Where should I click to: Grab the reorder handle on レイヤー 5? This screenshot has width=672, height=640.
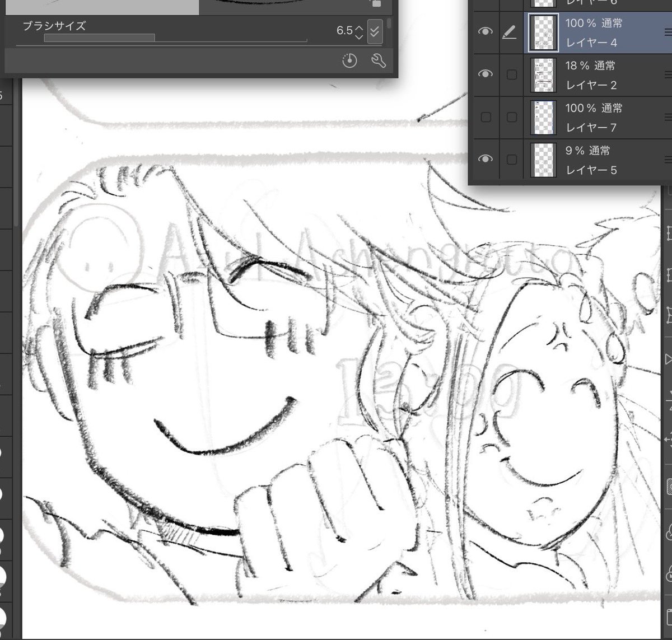(668, 160)
